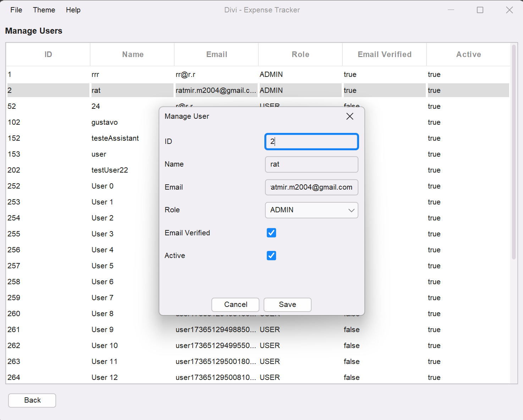Click ID cell 52
This screenshot has height=420, width=523.
coord(48,106)
